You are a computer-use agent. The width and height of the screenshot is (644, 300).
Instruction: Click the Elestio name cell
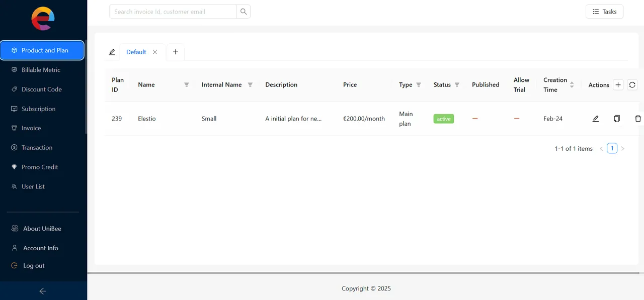point(147,119)
